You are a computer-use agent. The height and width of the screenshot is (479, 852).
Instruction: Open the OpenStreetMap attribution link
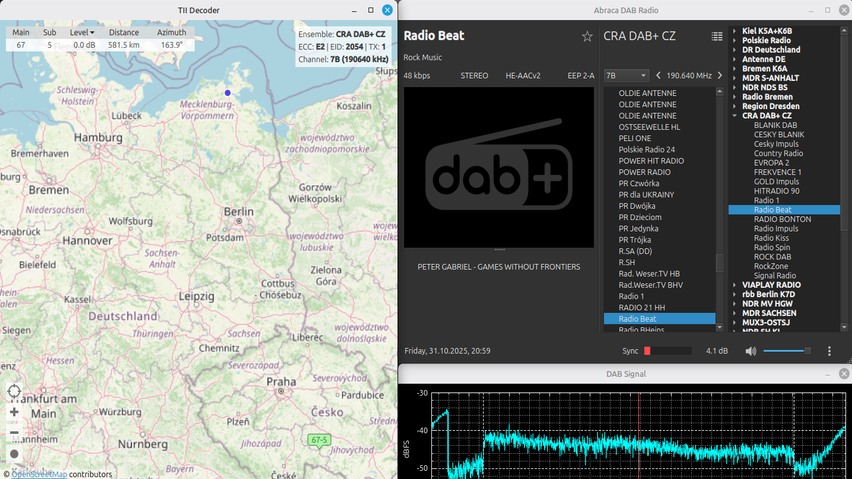(36, 474)
